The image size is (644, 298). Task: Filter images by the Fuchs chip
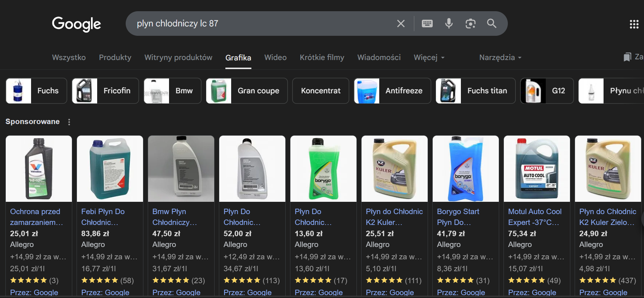[36, 91]
